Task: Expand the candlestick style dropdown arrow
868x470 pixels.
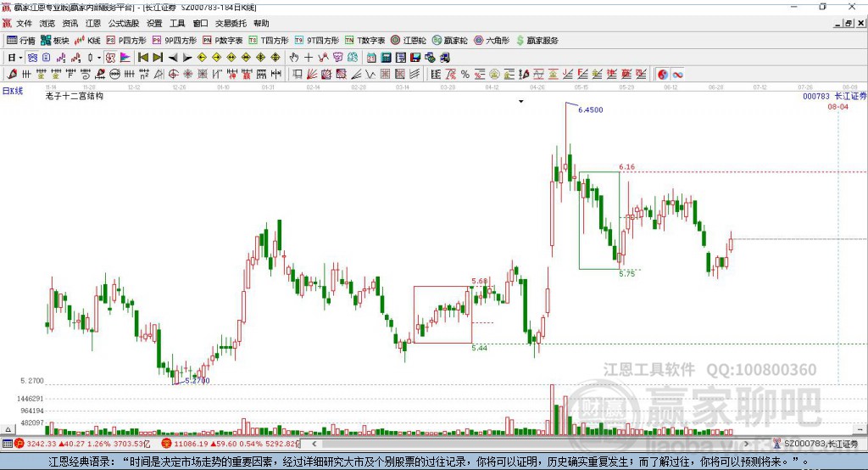Action: click(99, 58)
